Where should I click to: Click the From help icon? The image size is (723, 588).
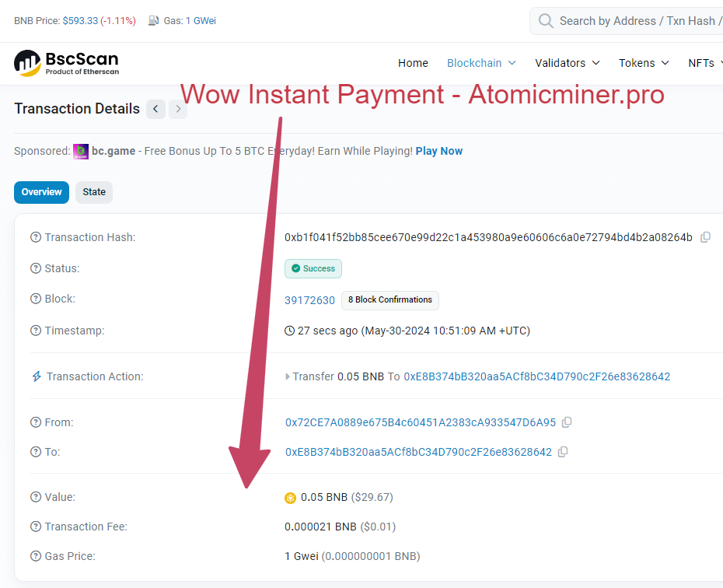36,422
